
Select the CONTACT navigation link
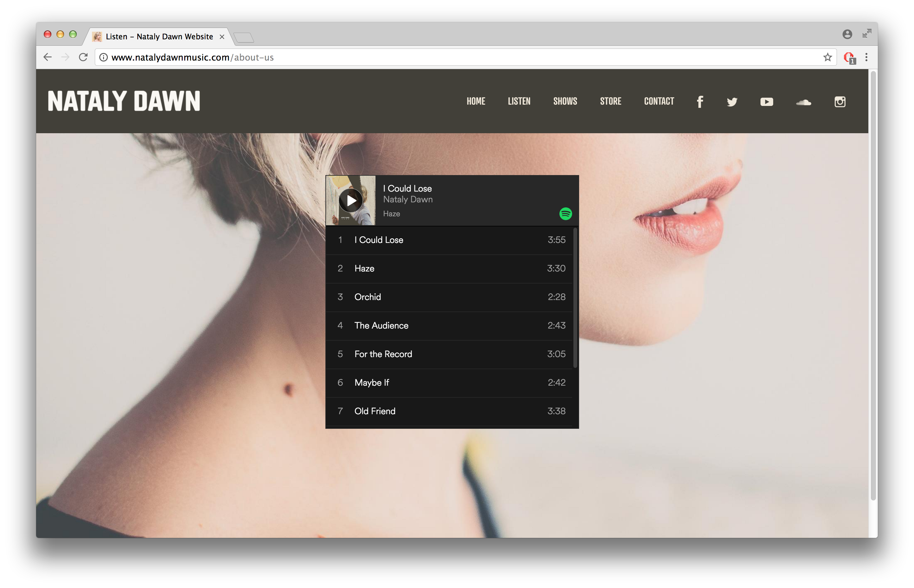659,101
